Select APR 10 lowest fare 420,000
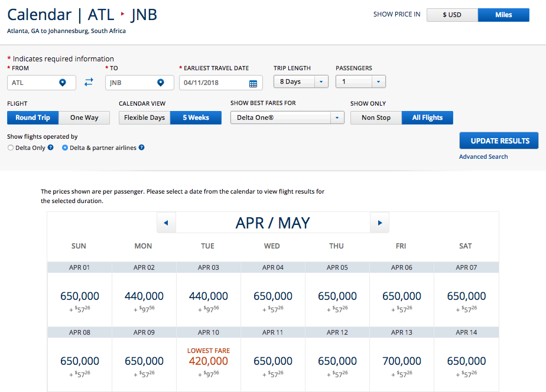Screen dimensions: 546x392 coord(208,364)
